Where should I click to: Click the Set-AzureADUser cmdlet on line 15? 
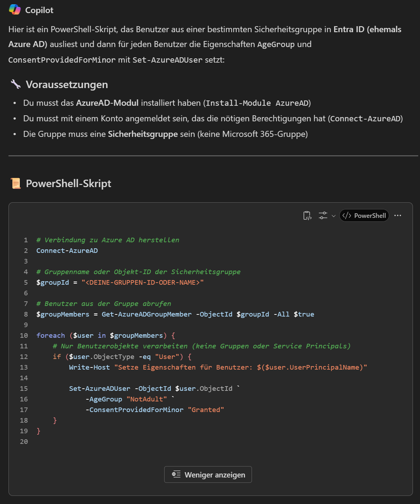point(99,388)
